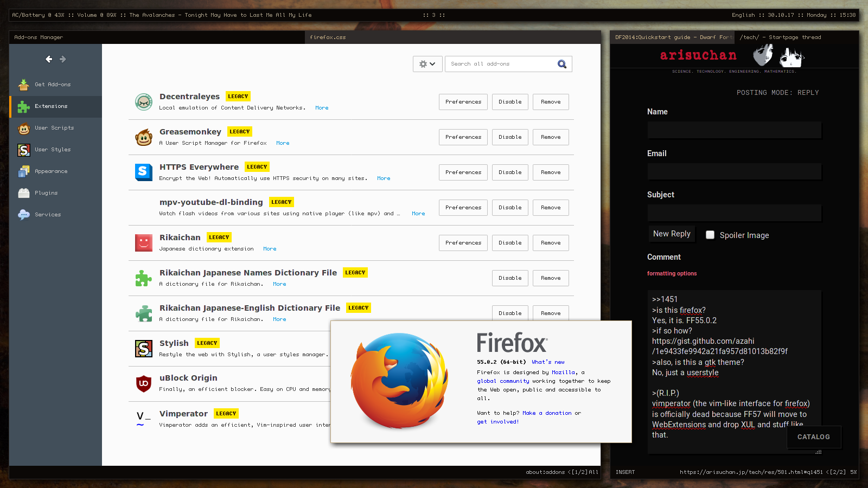868x488 pixels.
Task: Toggle the Spoiler Image checkbox
Action: coord(710,235)
